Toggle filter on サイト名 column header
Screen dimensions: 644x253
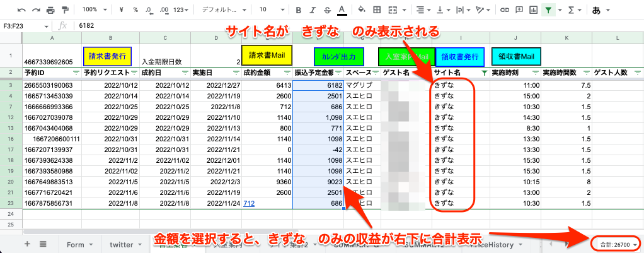pyautogui.click(x=483, y=73)
